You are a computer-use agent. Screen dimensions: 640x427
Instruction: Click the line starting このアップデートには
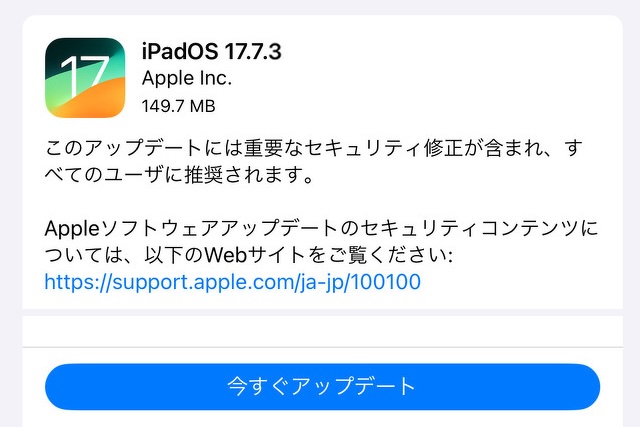coord(313,148)
